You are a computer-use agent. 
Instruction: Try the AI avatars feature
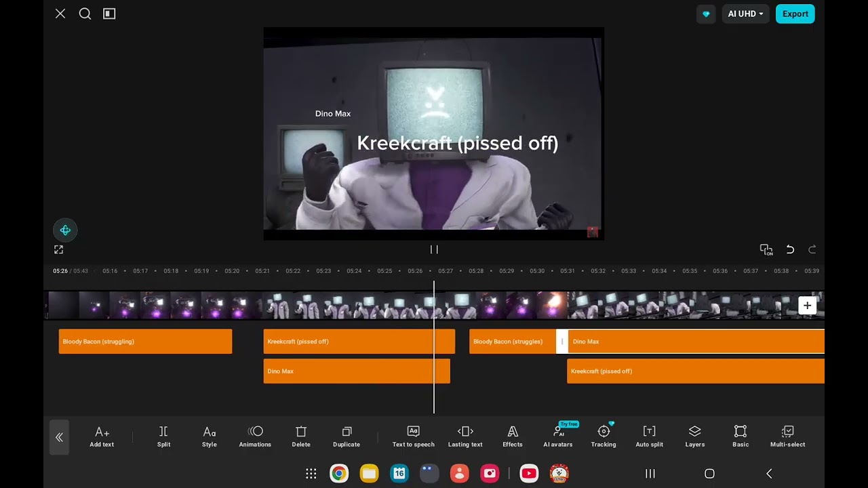[x=558, y=436]
